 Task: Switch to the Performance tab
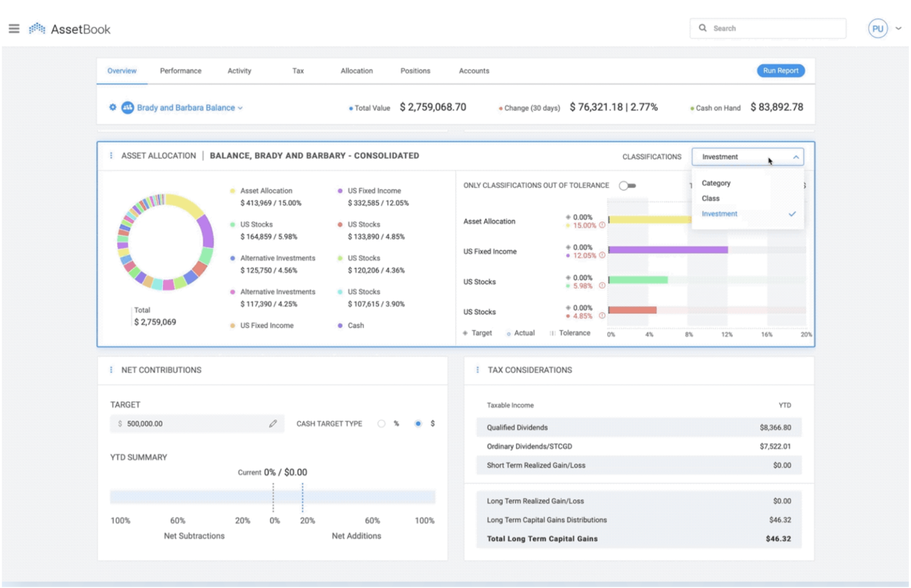[181, 71]
